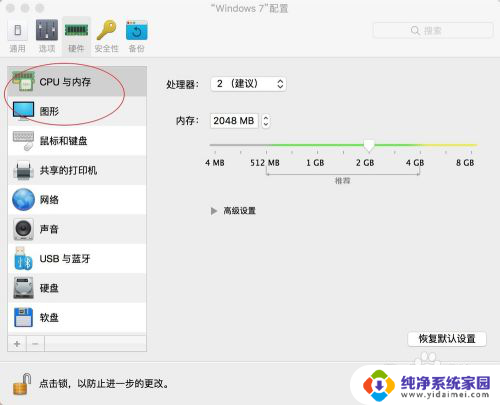Screen dimensions: 500x405
Task: Click the memory slider thumb at 2 GB
Action: point(369,145)
